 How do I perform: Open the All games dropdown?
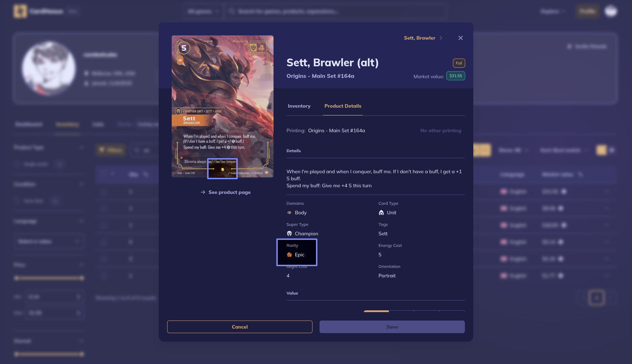tap(203, 11)
